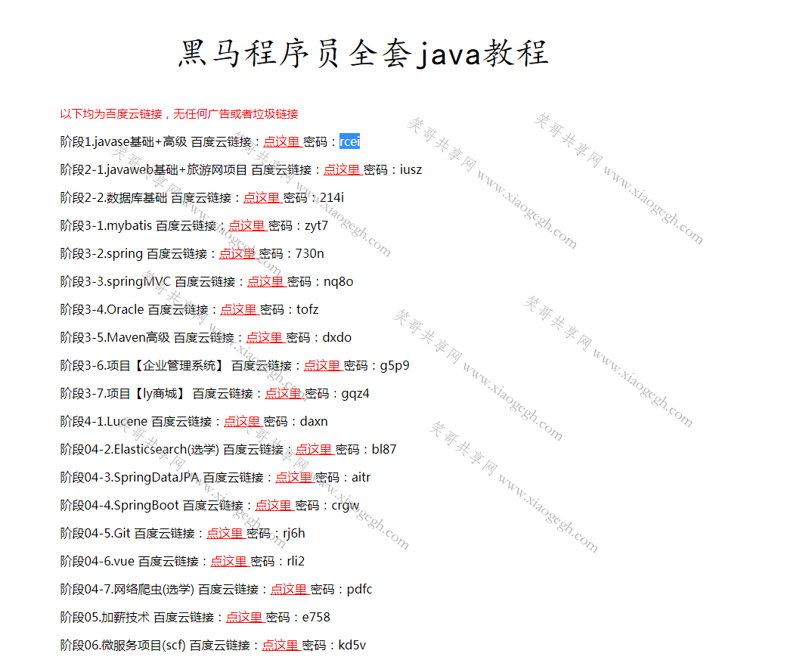The image size is (812, 663).
Task: Click the password rli2
Action: (x=296, y=561)
